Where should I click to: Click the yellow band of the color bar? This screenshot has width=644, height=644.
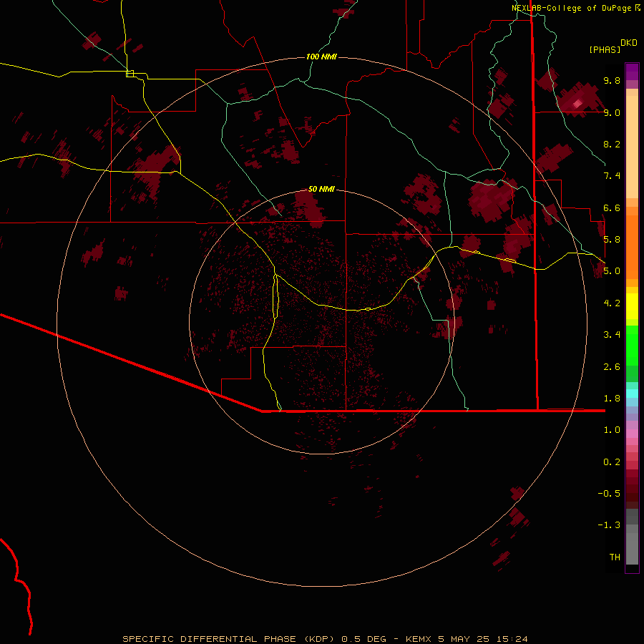(x=632, y=306)
